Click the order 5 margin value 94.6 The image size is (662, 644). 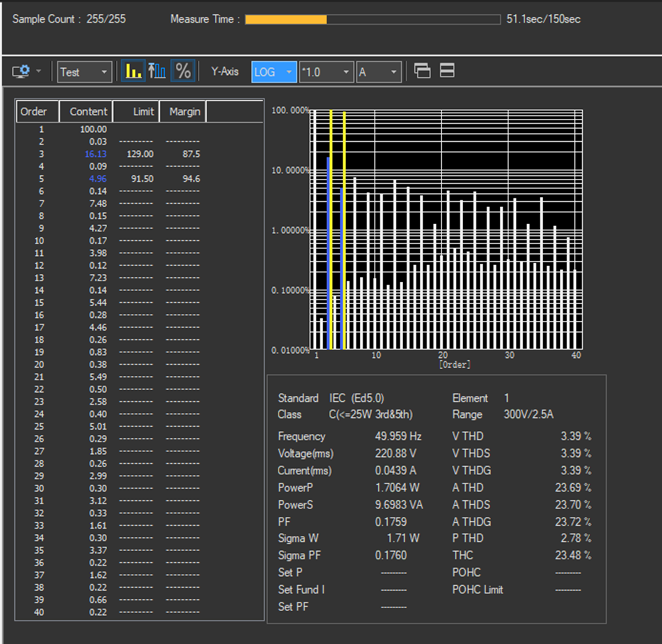click(x=191, y=179)
